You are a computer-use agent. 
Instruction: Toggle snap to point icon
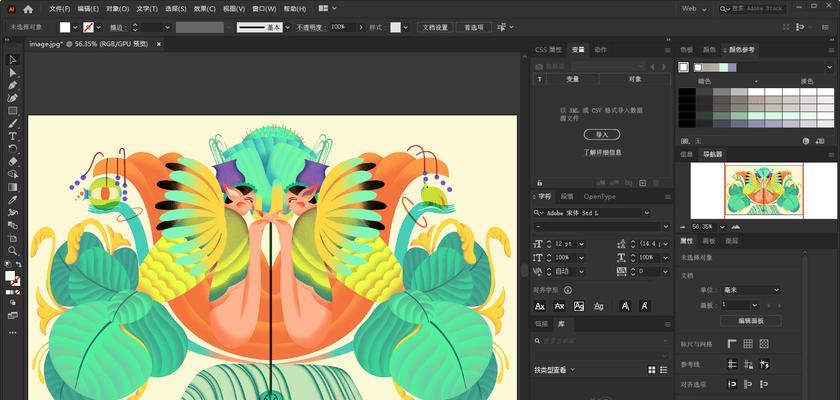coord(732,384)
